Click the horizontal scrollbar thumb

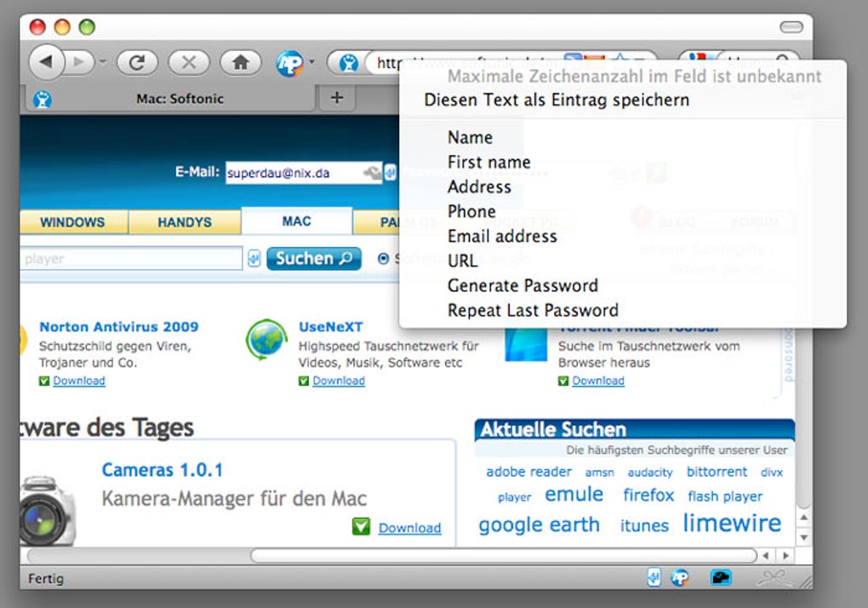click(x=503, y=555)
